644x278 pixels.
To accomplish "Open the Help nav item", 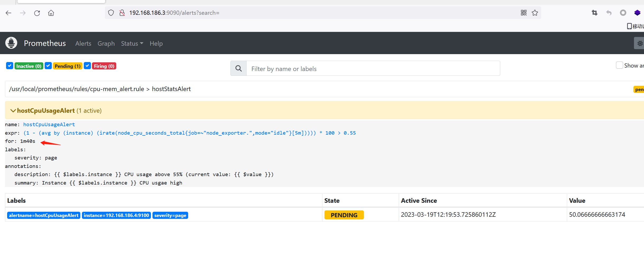I will click(x=156, y=44).
